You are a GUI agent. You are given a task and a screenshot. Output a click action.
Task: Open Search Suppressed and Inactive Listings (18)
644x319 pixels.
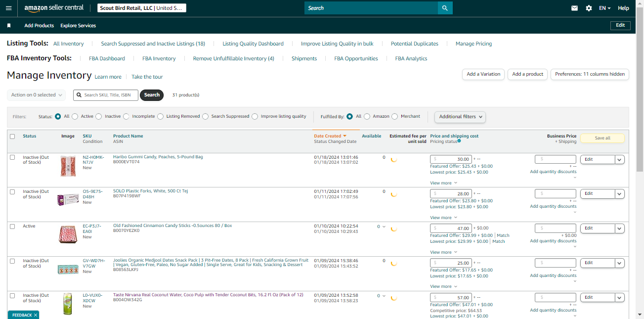tap(153, 44)
